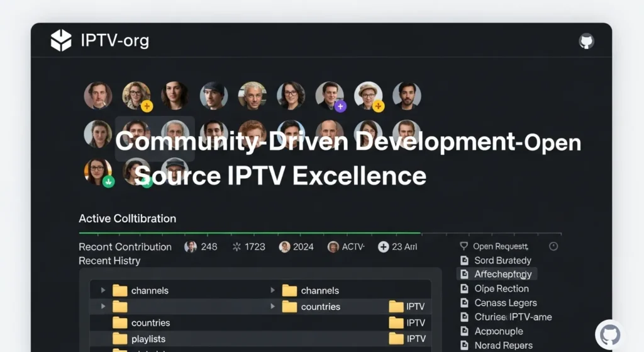This screenshot has width=644, height=352.
Task: Click the Open Requestt heading text
Action: [501, 246]
